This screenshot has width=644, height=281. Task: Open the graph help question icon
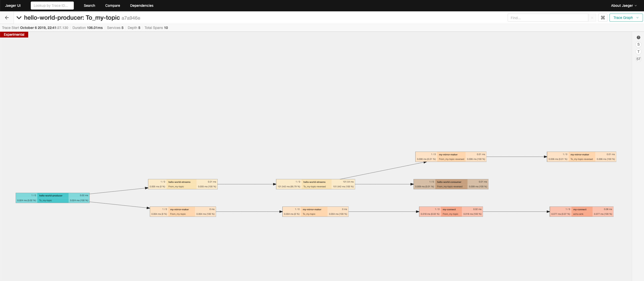point(638,38)
